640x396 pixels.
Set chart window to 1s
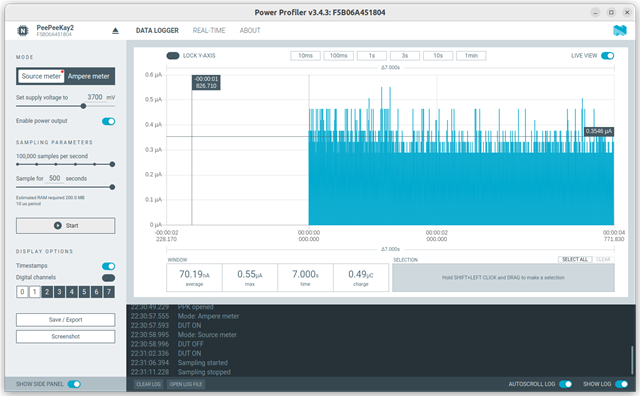click(x=372, y=56)
